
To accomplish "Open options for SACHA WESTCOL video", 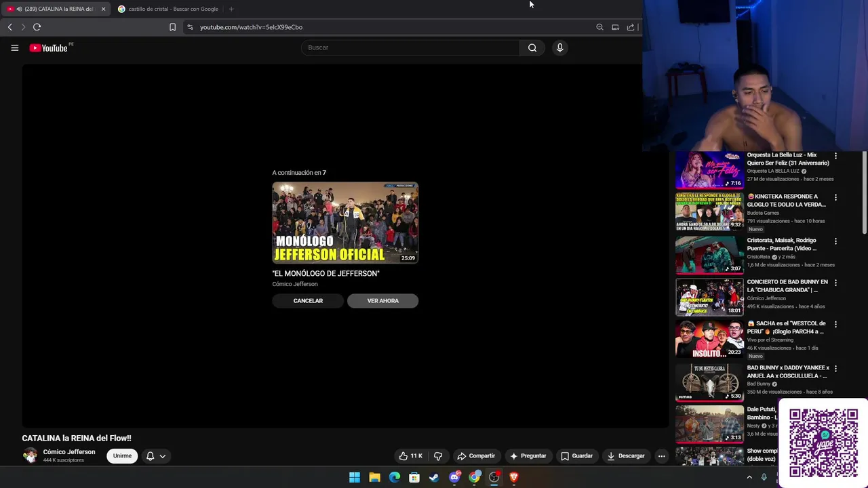I will pyautogui.click(x=835, y=325).
